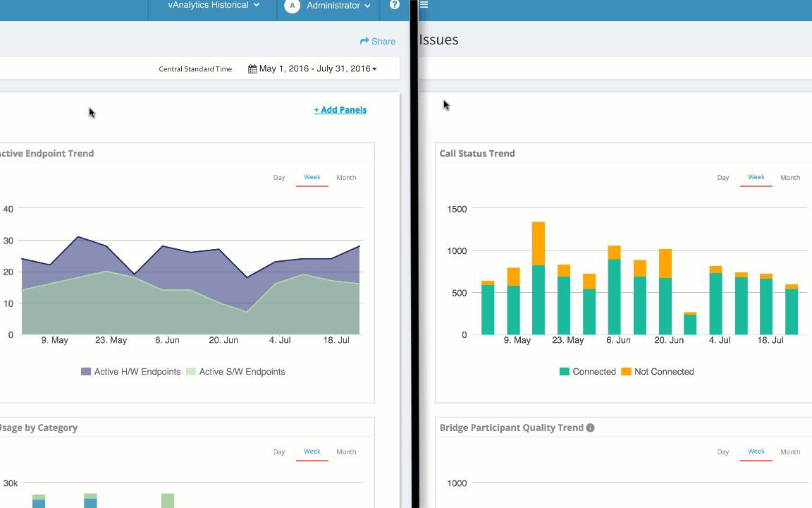
Task: Click the 1500 axis label in Call Status
Action: (457, 209)
